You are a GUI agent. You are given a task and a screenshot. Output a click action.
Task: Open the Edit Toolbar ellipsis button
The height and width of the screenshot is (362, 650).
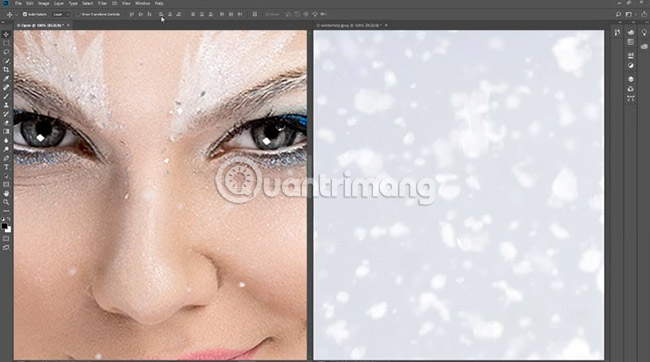[x=6, y=211]
